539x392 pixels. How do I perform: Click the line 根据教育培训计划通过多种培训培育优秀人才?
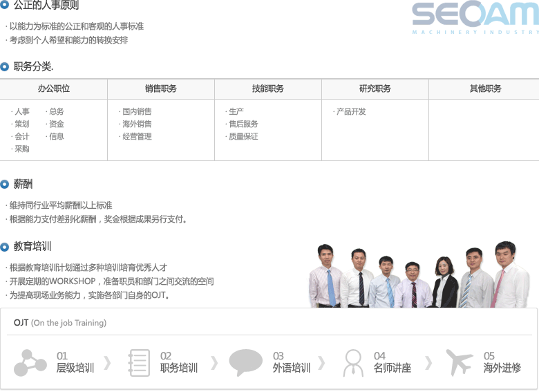coord(86,268)
